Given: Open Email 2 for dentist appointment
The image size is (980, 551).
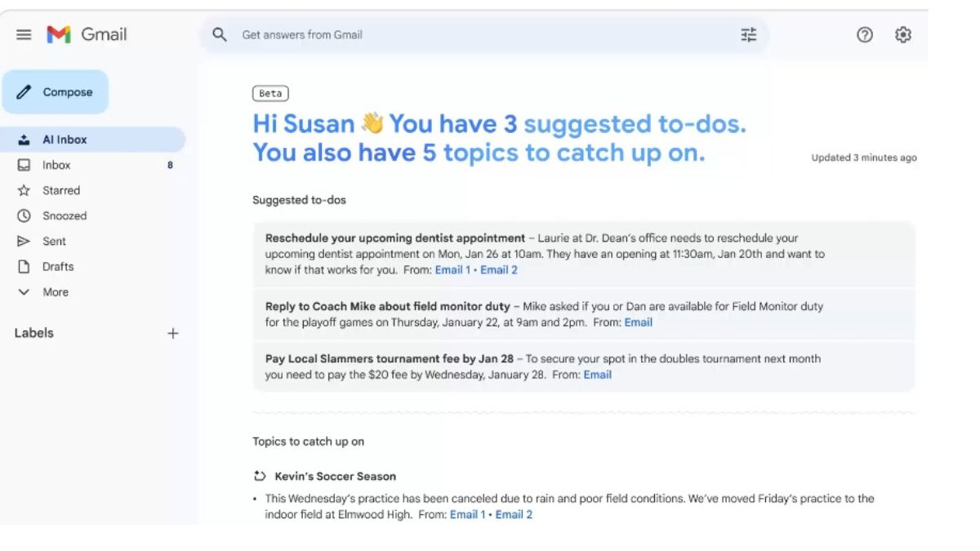Looking at the screenshot, I should 498,269.
